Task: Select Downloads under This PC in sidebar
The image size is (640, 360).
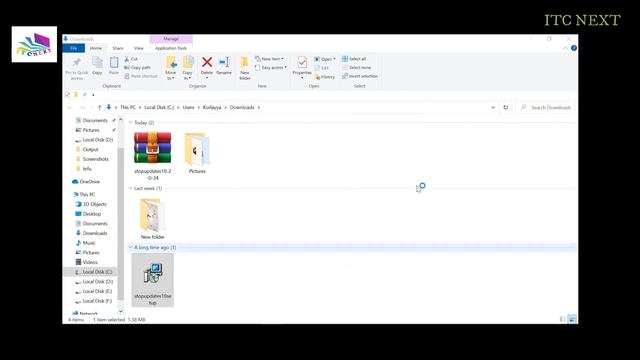Action: pyautogui.click(x=91, y=233)
